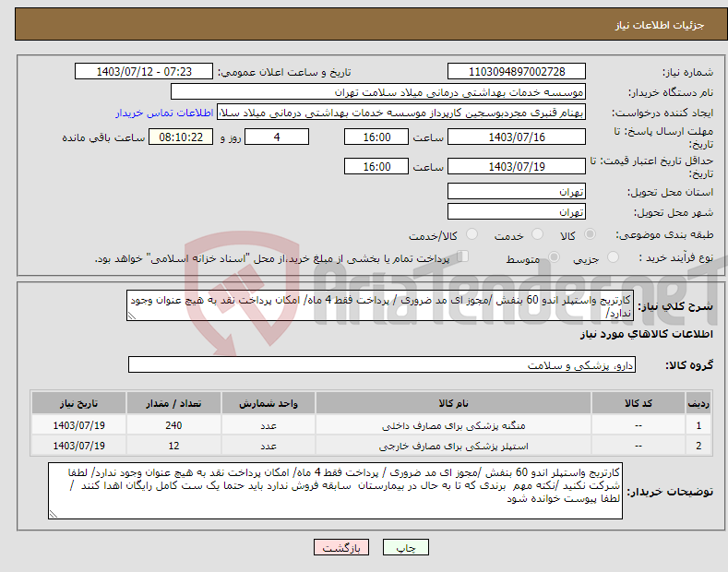This screenshot has height=572, width=728.
Task: Click the remaining time field 08:10:22
Action: 181,137
